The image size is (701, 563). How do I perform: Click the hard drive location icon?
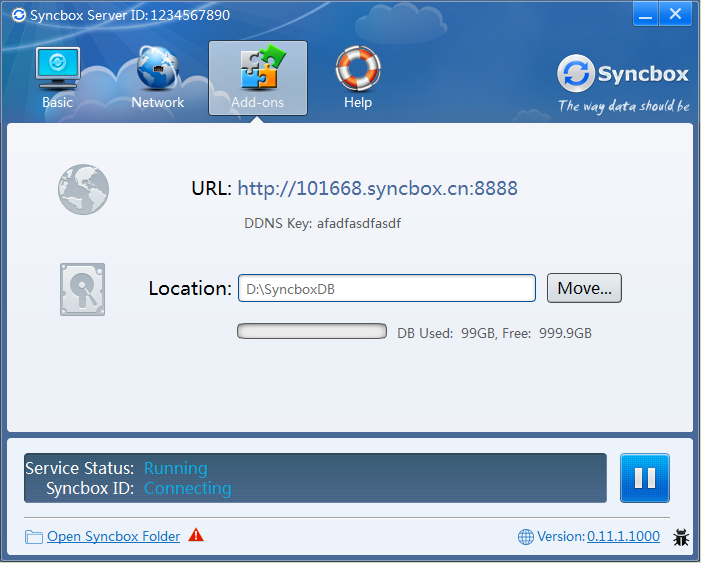[x=83, y=289]
